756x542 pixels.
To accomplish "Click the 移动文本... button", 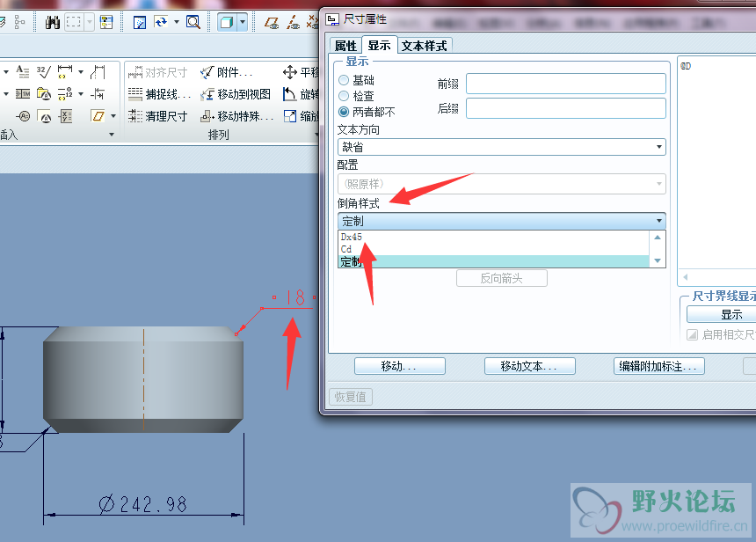I will 529,366.
